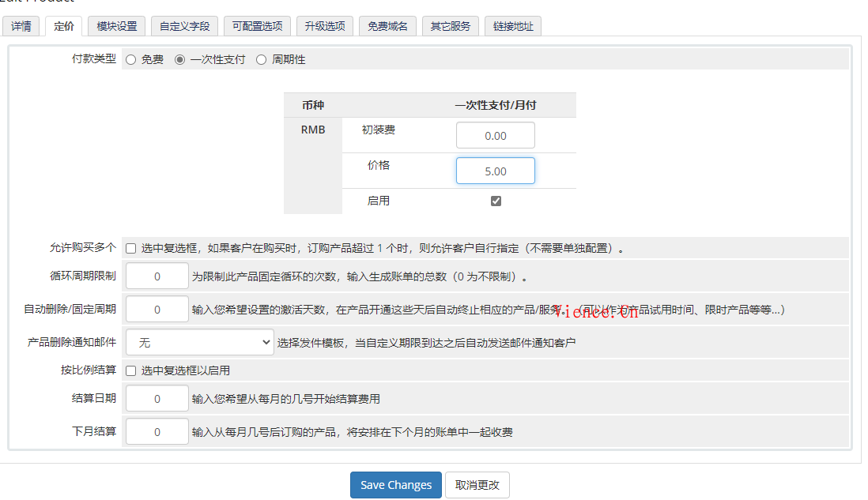The height and width of the screenshot is (500, 868).
Task: Switch to the 其它服务 tab
Action: point(450,25)
